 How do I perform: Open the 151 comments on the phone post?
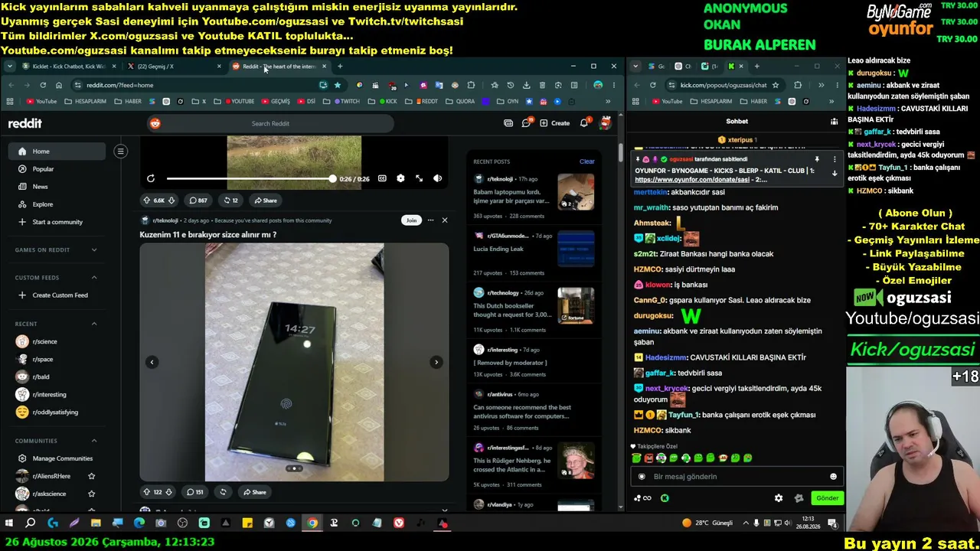pos(195,492)
